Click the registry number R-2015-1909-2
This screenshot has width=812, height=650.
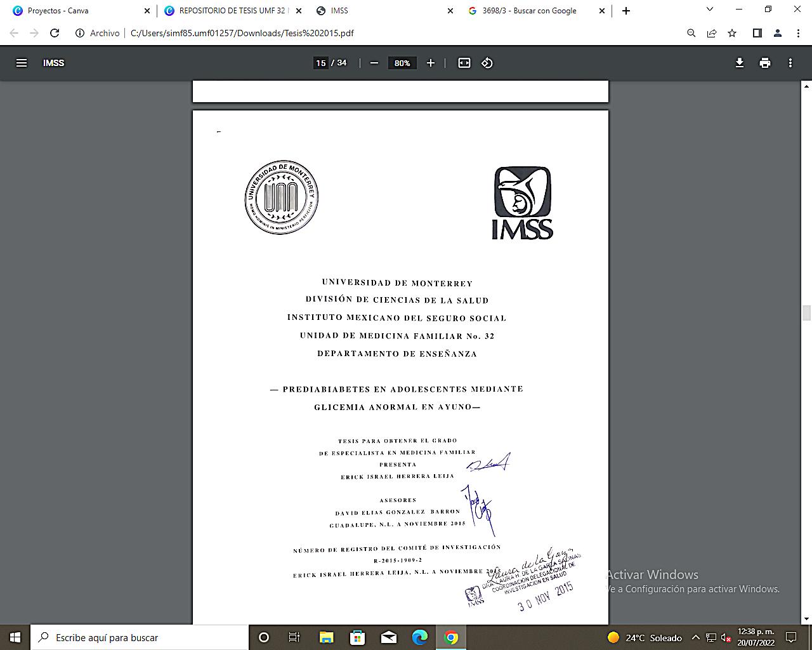coord(398,560)
